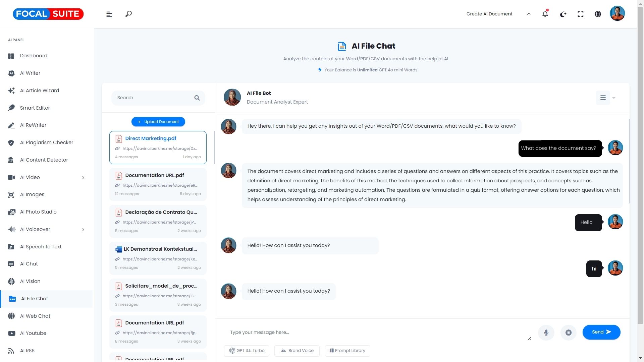Click search icon in document search box
This screenshot has height=362, width=644.
coord(197,98)
